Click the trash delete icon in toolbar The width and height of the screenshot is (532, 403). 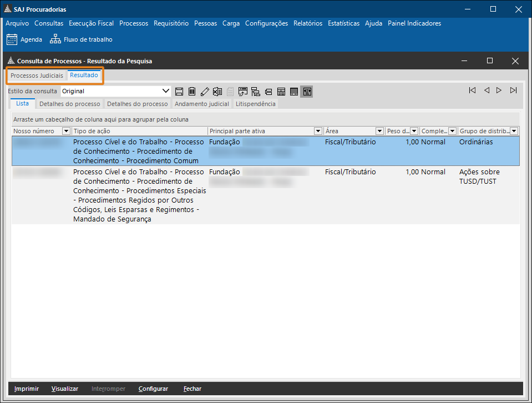tap(192, 91)
